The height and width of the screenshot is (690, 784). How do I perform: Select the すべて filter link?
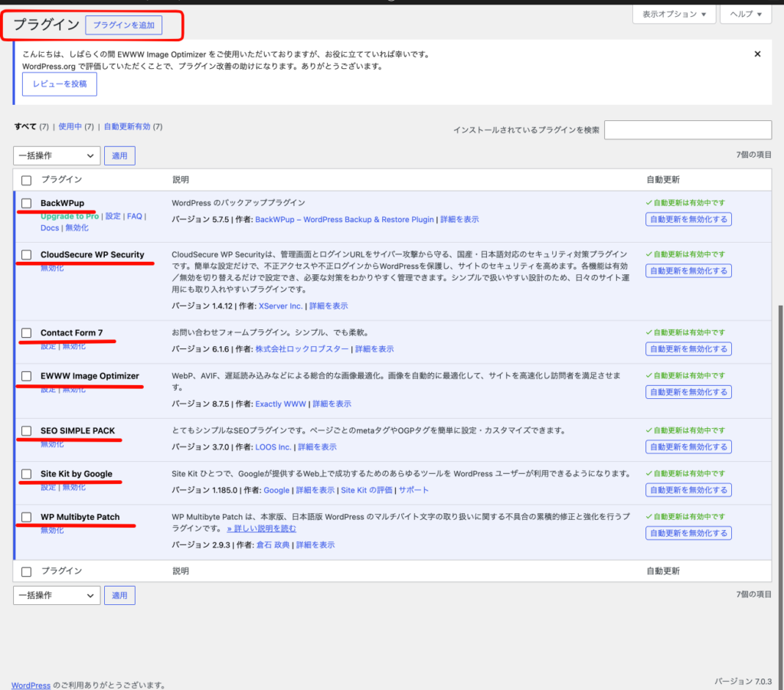(x=25, y=126)
